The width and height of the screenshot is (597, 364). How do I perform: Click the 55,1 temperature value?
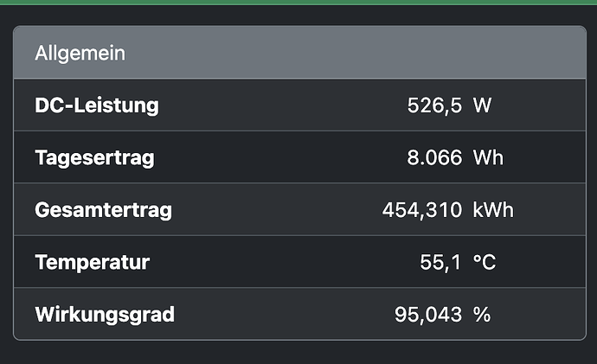tap(440, 262)
